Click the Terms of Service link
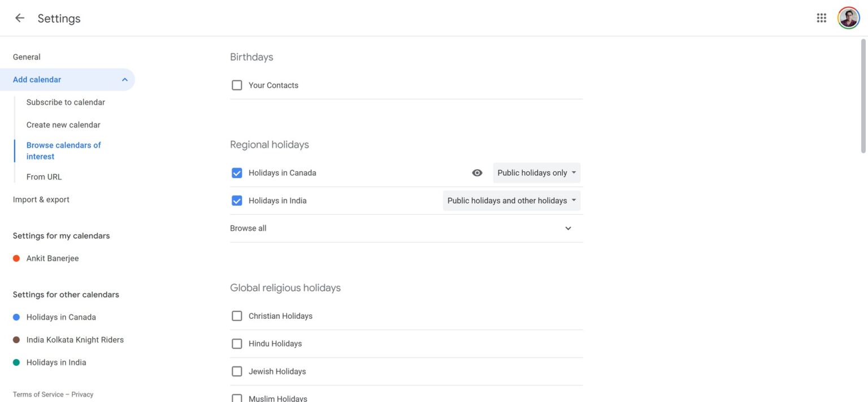The width and height of the screenshot is (868, 402). [38, 395]
